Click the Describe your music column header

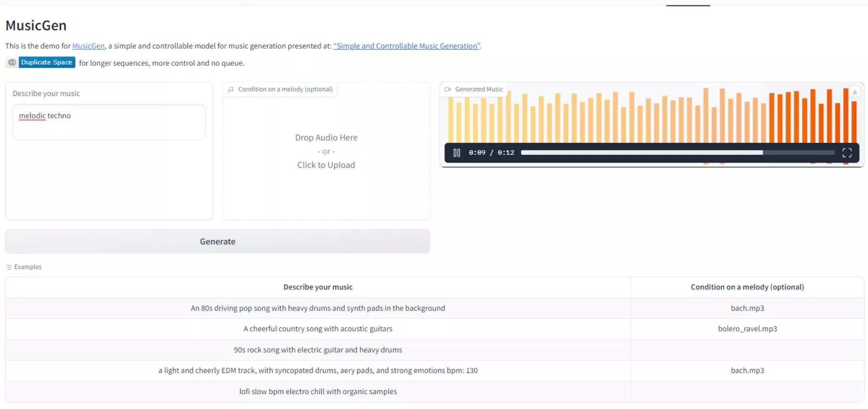click(318, 287)
